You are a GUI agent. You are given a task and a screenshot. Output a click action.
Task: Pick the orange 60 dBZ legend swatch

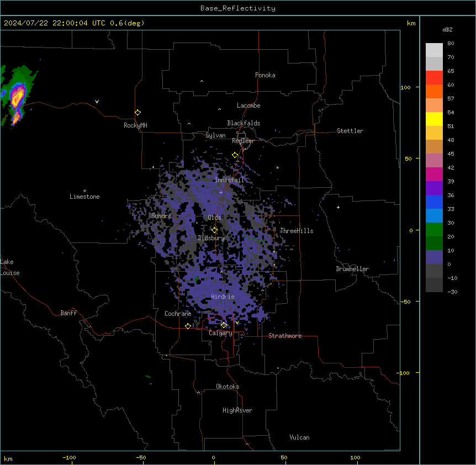coord(434,91)
